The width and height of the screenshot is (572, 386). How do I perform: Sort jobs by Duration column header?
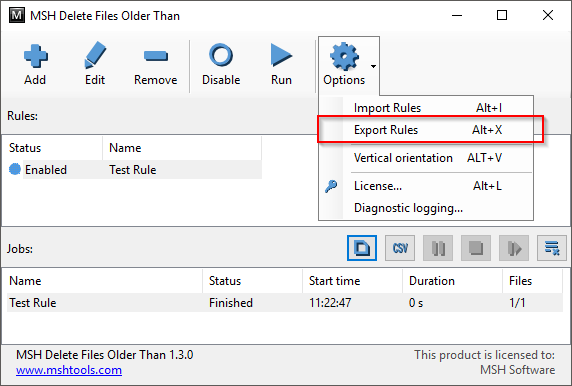(x=452, y=281)
